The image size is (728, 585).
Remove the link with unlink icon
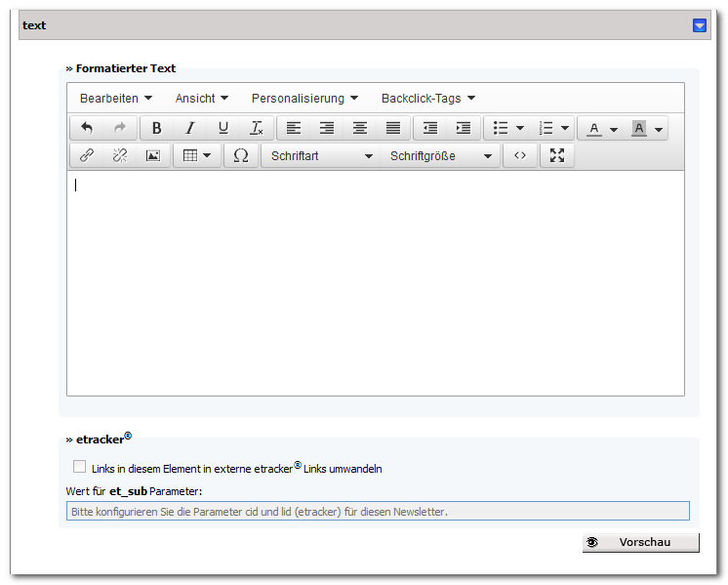120,155
